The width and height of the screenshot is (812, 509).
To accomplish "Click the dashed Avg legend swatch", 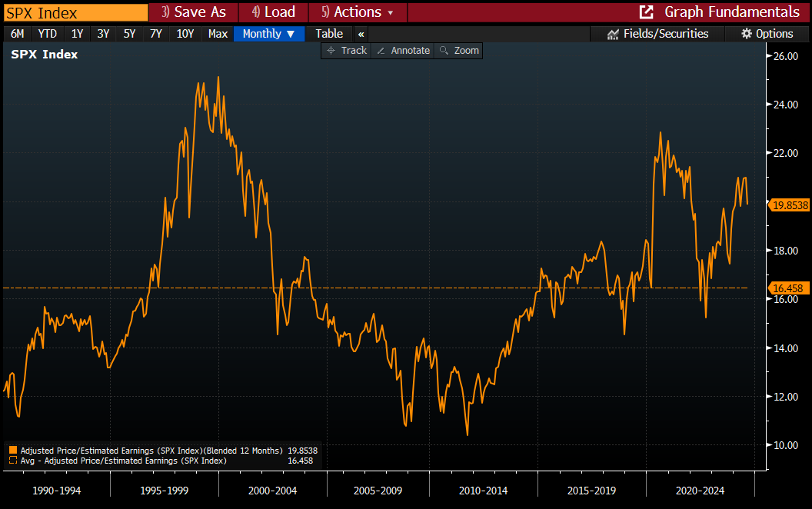I will pos(13,461).
